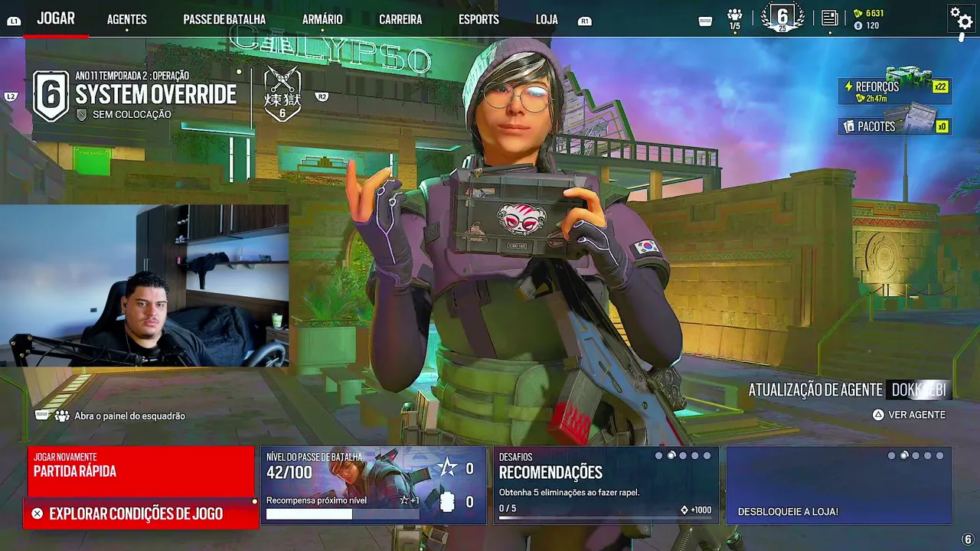
Task: Go to the ARMÁRIO tab
Action: click(x=322, y=20)
